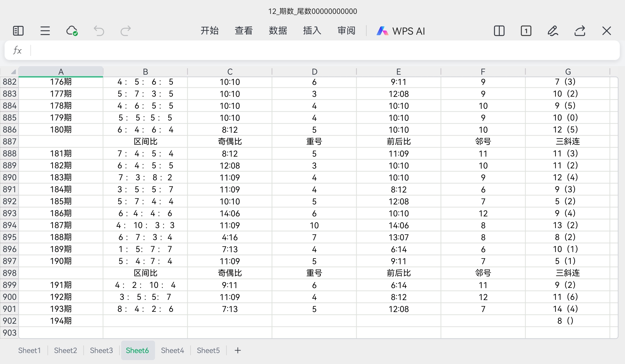Redo the last action
This screenshot has height=364, width=625.
[x=125, y=31]
